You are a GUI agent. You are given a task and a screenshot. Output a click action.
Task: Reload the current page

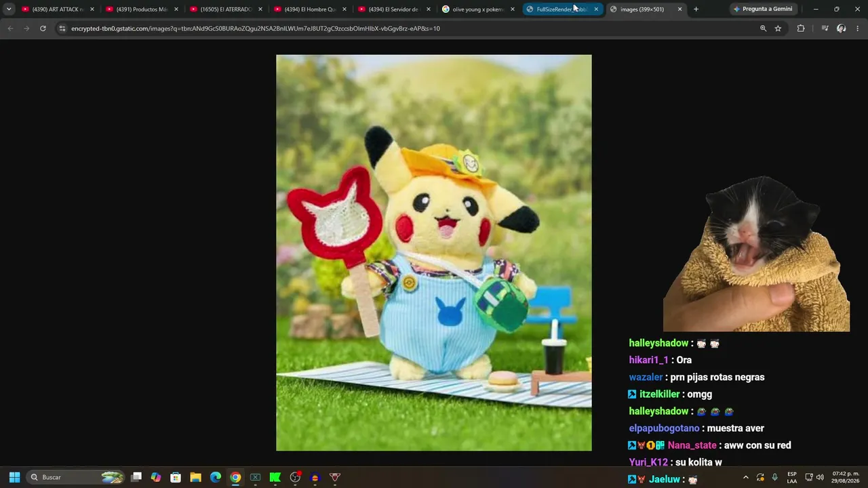coord(43,28)
